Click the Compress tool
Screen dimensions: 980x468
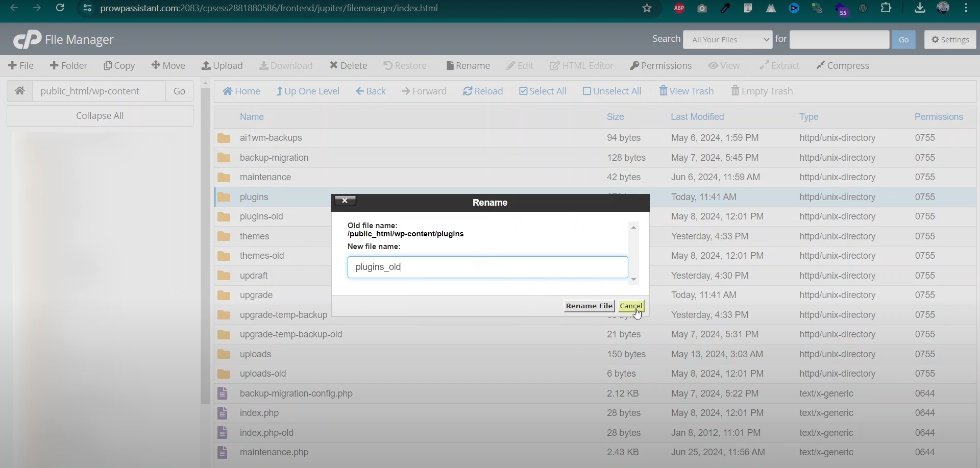[842, 66]
